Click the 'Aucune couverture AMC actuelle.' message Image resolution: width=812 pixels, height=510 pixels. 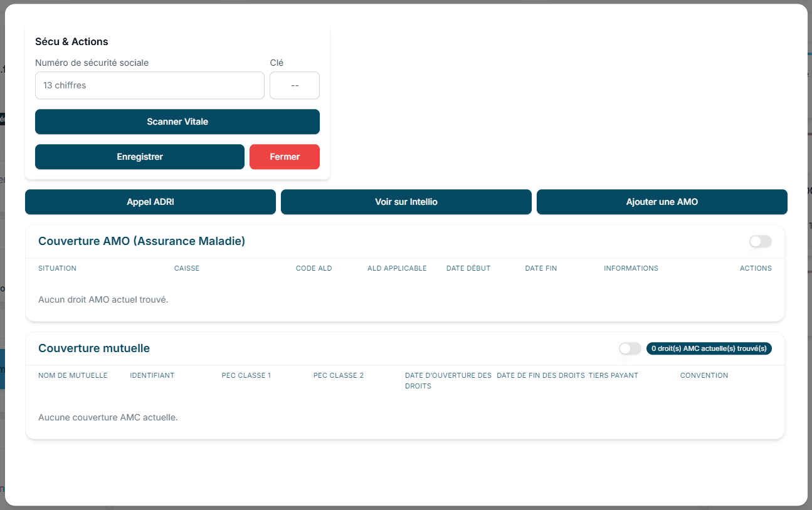coord(108,417)
